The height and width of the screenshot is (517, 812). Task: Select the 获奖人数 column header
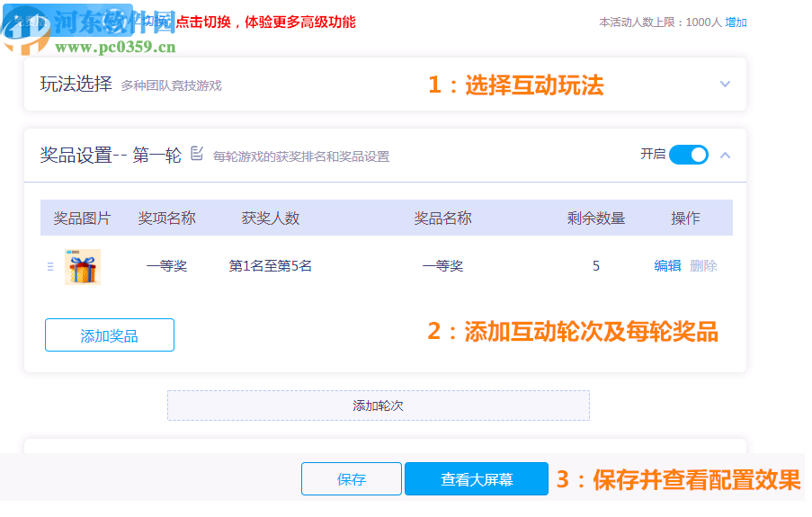(x=272, y=219)
